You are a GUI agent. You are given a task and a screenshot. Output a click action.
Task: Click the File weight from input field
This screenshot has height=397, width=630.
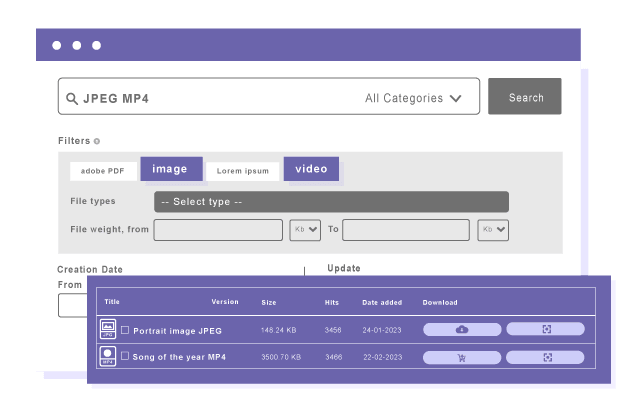point(218,230)
